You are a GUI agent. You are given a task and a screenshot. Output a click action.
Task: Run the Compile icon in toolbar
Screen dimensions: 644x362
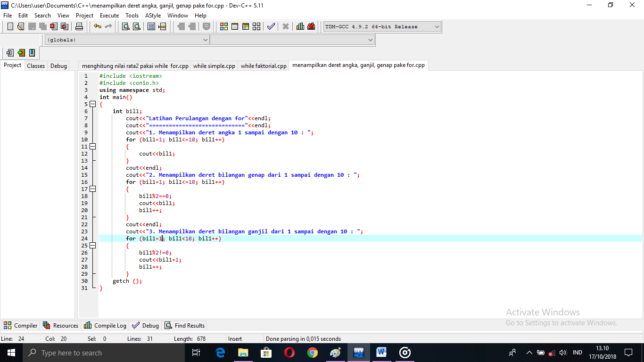click(223, 26)
